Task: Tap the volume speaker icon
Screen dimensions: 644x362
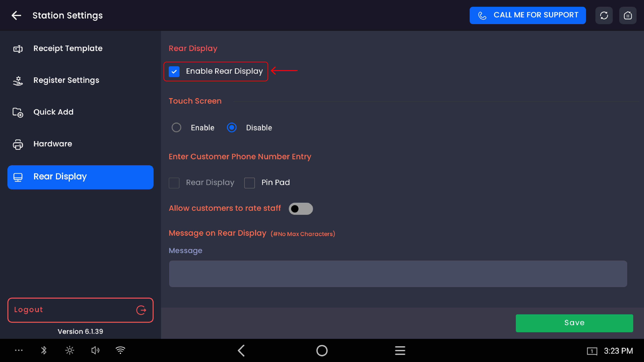Action: 95,350
